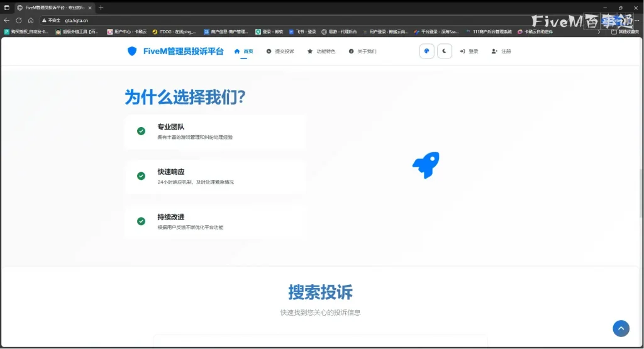The width and height of the screenshot is (644, 349).
Task: Open the 其他收藏夹 bookmarks folder
Action: [x=625, y=31]
